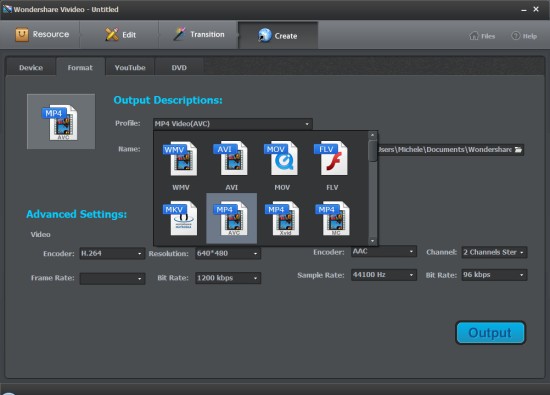Viewport: 550px width, 395px height.
Task: Switch to the YouTube tab
Action: click(130, 67)
